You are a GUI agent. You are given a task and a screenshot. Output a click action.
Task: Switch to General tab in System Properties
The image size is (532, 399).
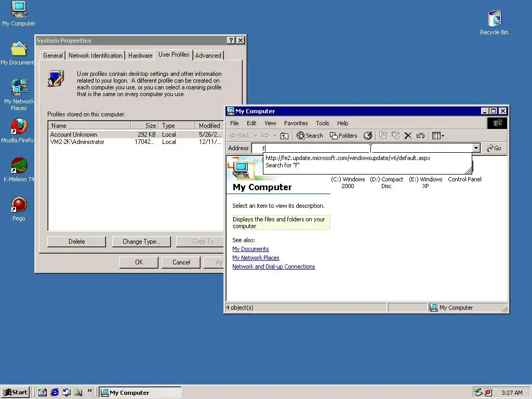(x=52, y=55)
